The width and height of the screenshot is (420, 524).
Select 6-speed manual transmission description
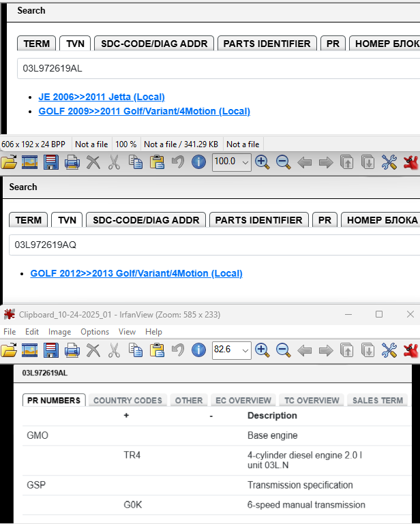[x=306, y=505]
